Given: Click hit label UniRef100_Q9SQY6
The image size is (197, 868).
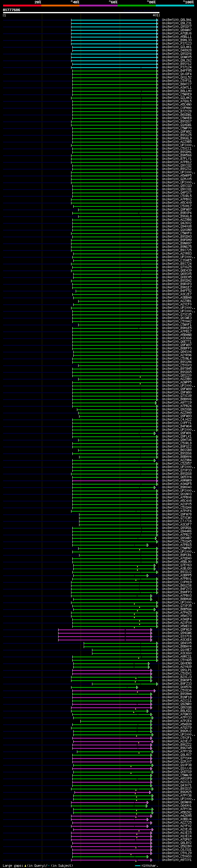Looking at the screenshot, I should pyautogui.click(x=177, y=54).
